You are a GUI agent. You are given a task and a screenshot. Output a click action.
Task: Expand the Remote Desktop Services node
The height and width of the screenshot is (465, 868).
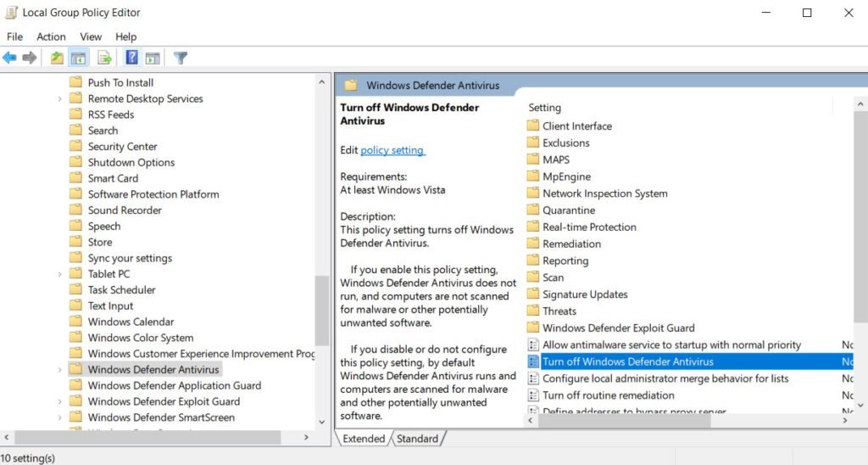tap(60, 98)
